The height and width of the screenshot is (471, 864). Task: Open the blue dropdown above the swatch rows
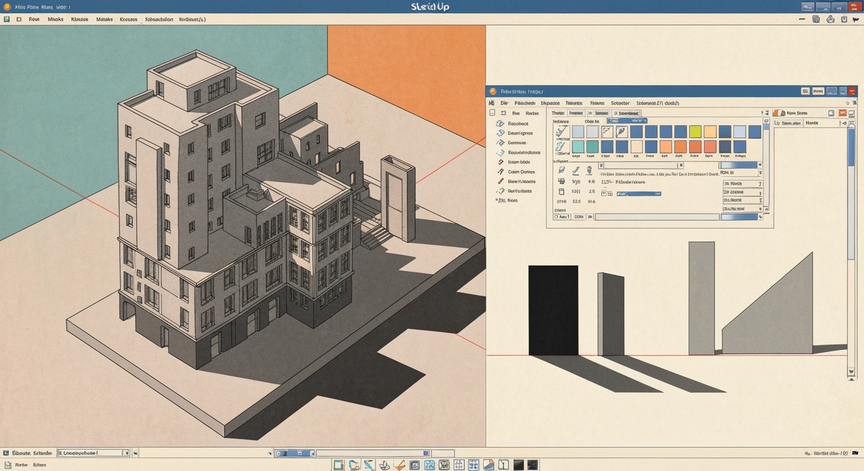pyautogui.click(x=627, y=120)
